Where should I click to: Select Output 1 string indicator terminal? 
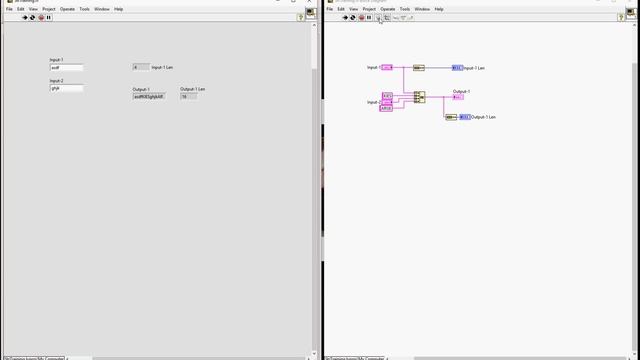[x=458, y=97]
